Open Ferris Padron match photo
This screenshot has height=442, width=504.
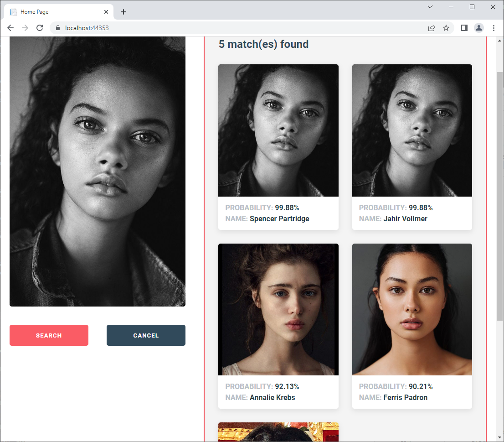tap(412, 309)
